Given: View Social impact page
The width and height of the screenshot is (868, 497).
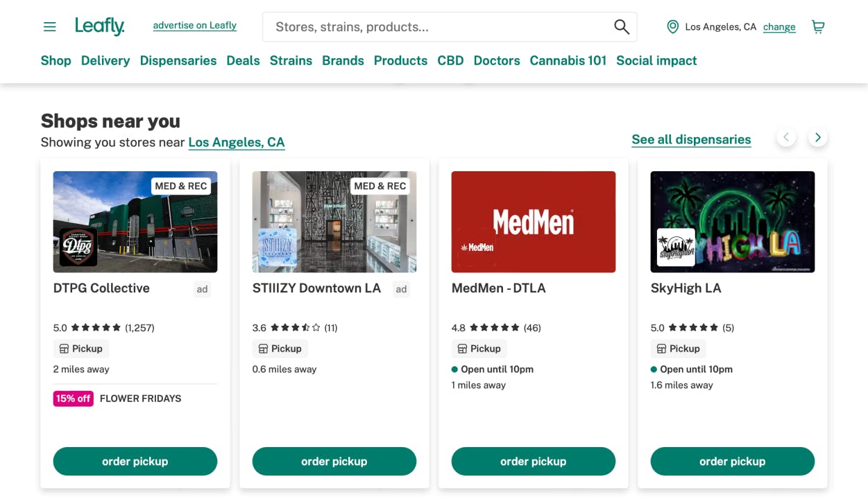Looking at the screenshot, I should pyautogui.click(x=656, y=60).
